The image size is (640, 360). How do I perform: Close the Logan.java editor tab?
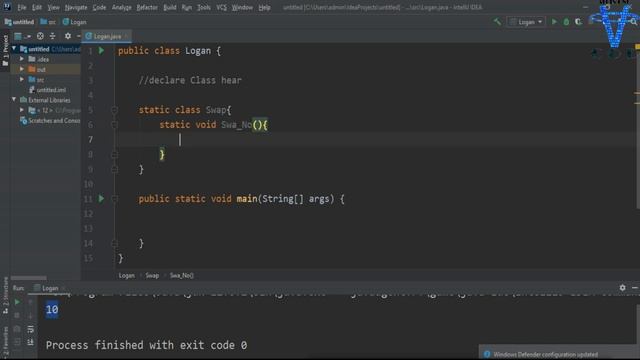126,36
